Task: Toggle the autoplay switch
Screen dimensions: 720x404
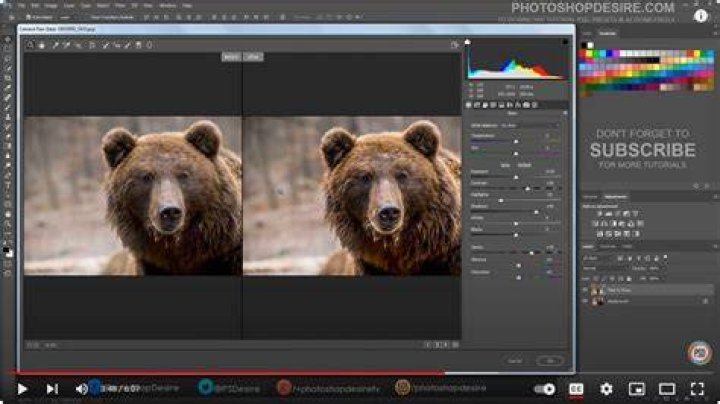Action: click(545, 389)
